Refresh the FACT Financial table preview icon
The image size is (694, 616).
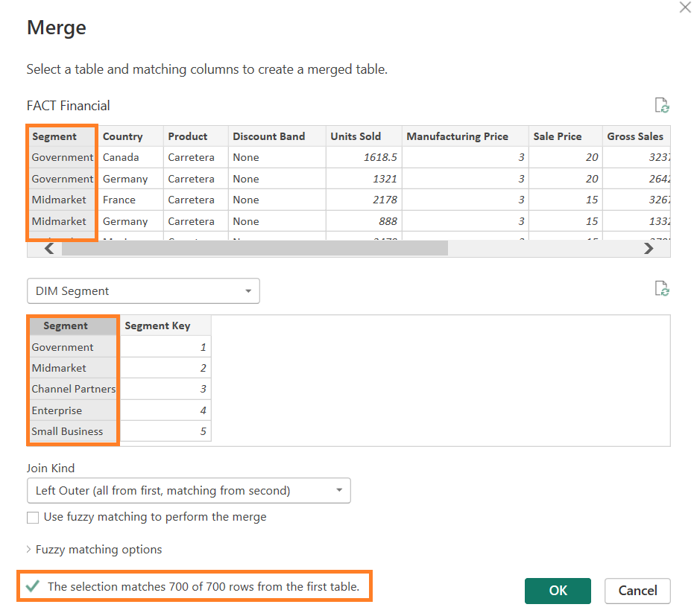coord(661,106)
